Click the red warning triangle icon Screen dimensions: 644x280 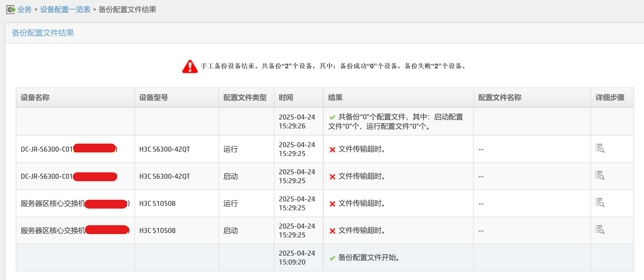[190, 66]
